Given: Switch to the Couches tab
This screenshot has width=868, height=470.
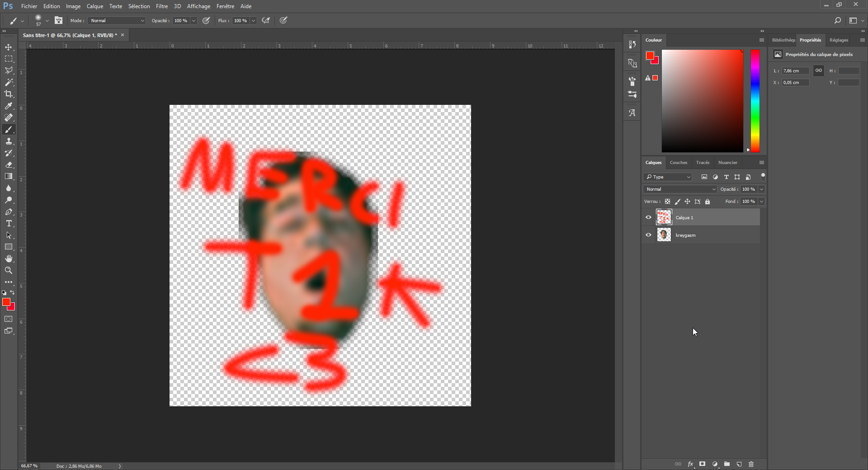Looking at the screenshot, I should 678,162.
